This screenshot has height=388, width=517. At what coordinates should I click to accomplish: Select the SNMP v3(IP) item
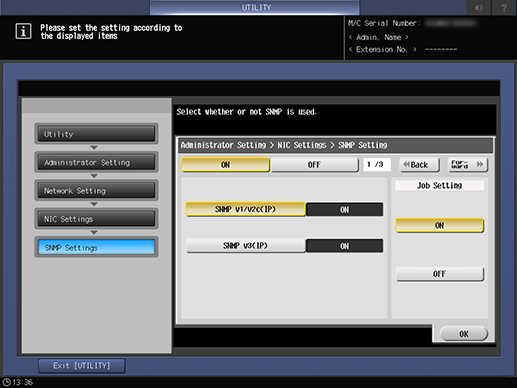coord(245,246)
